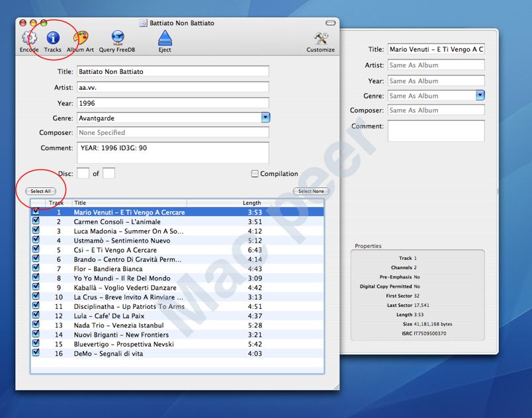Click the drawer Year field

tap(436, 81)
